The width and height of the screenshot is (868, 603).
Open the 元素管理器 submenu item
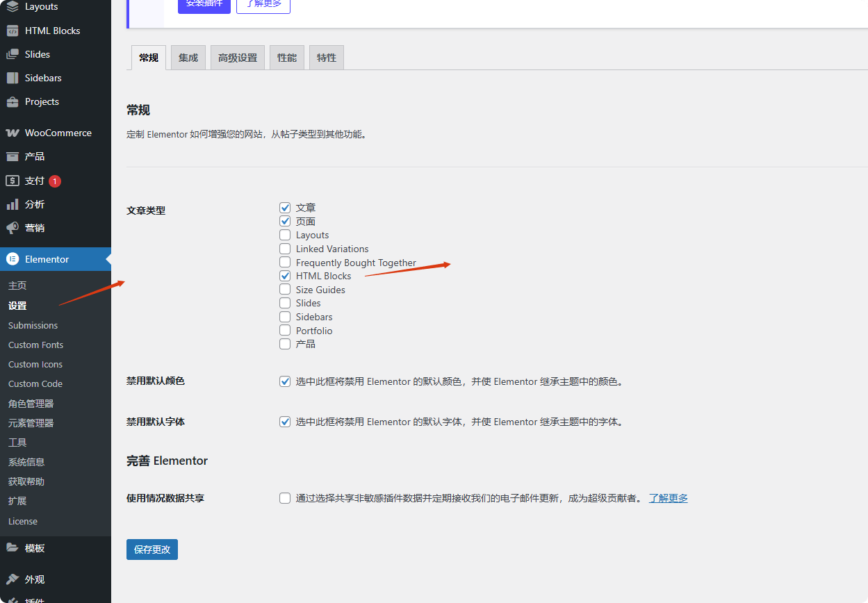coord(31,423)
